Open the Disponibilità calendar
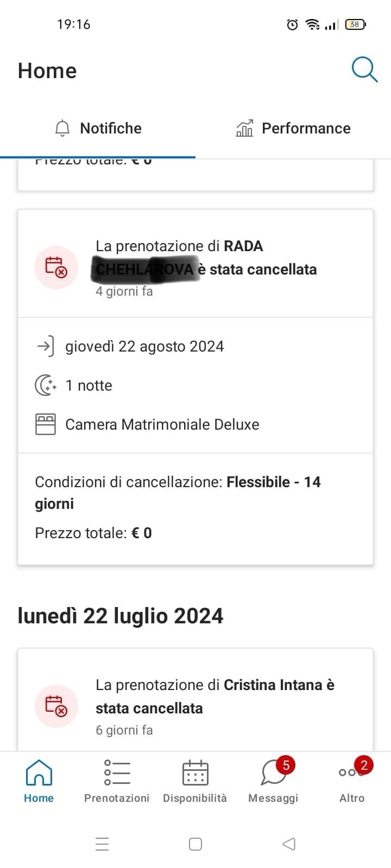 tap(195, 781)
